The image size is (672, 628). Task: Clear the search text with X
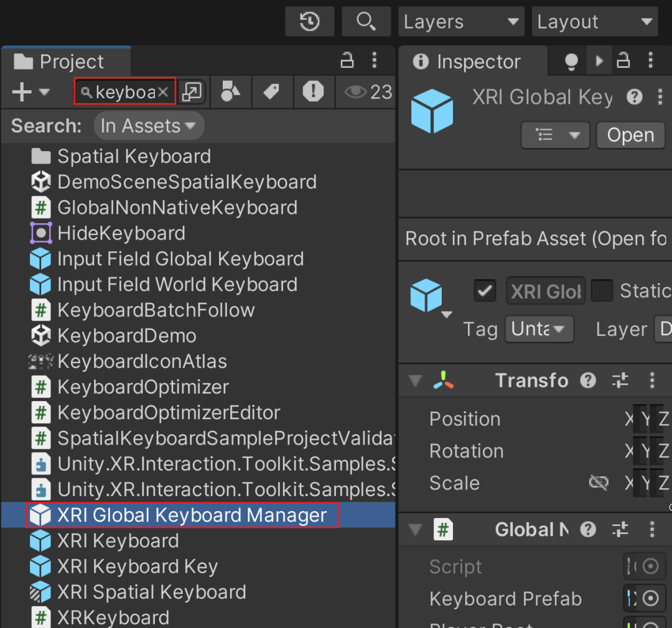pyautogui.click(x=163, y=91)
